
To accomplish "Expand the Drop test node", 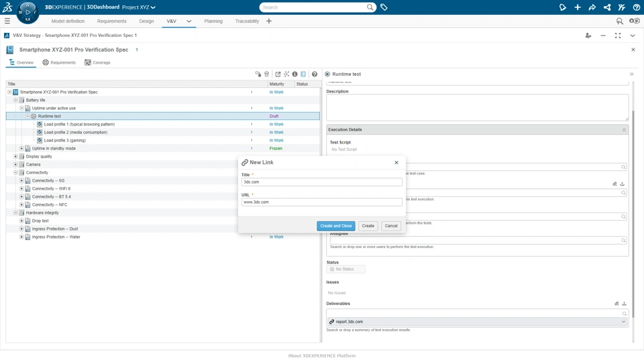I will tap(21, 221).
